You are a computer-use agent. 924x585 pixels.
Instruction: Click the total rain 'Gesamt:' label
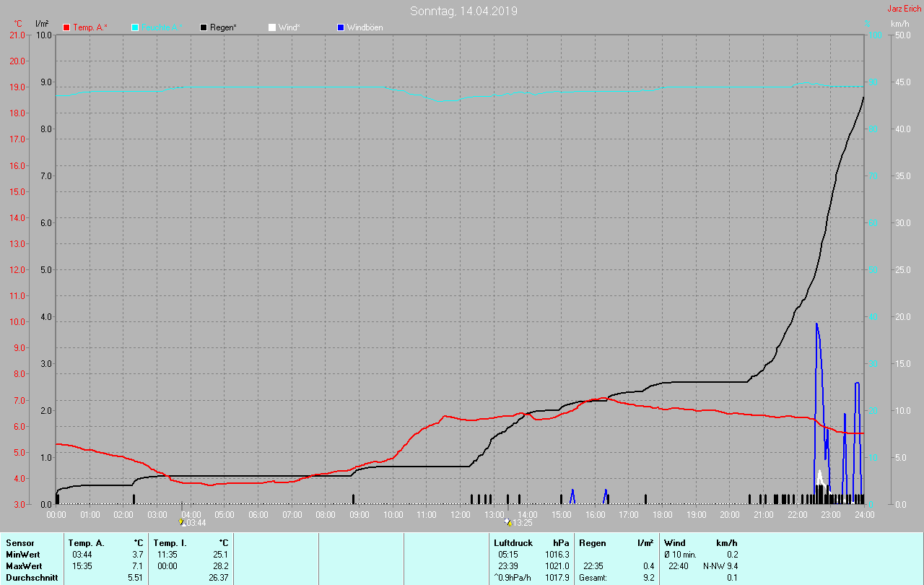point(593,578)
